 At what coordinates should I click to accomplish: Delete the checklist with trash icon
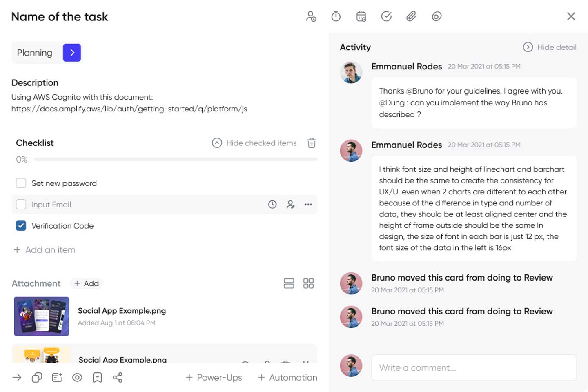pyautogui.click(x=312, y=143)
